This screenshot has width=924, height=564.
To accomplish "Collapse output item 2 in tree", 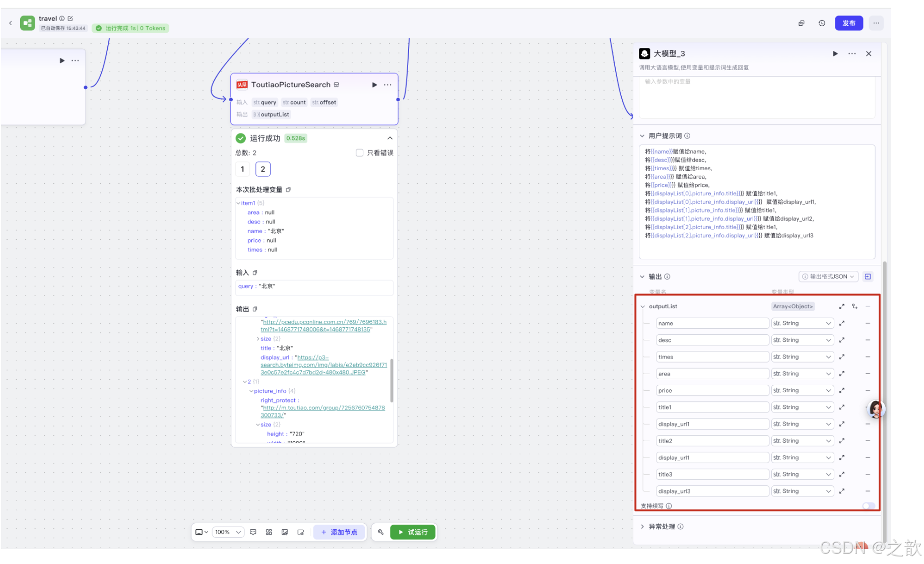I will coord(245,382).
